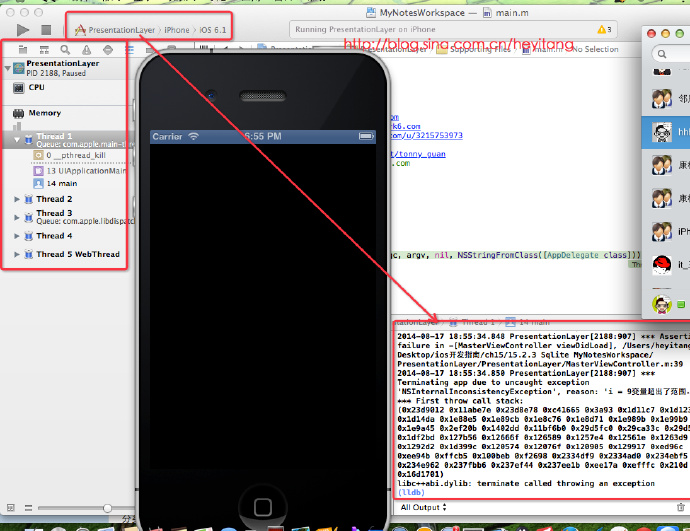This screenshot has width=690, height=531.
Task: Select the highlighted hh contact in chat window
Action: tap(666, 132)
